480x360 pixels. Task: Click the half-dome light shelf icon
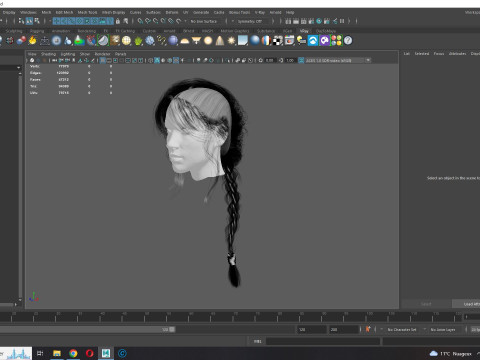[x=185, y=41]
